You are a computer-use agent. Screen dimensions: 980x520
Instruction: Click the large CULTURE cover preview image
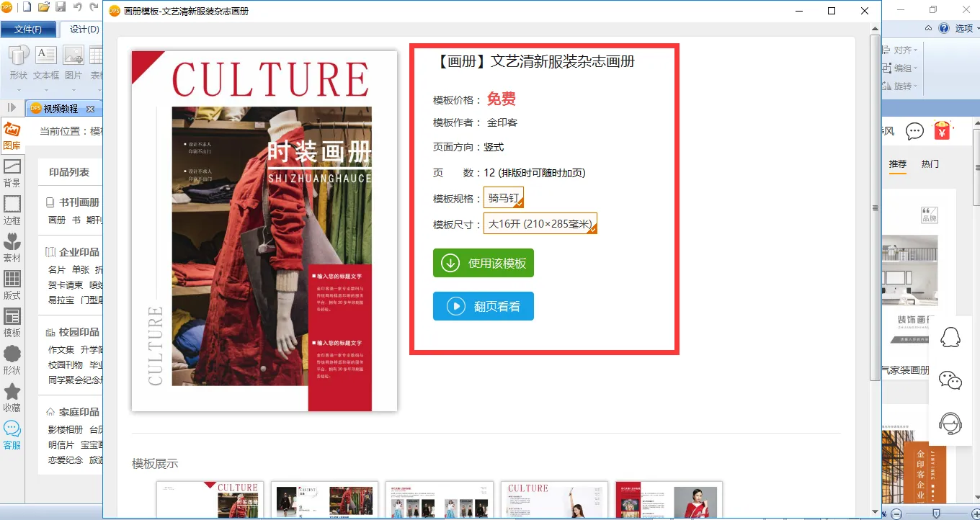(x=264, y=231)
